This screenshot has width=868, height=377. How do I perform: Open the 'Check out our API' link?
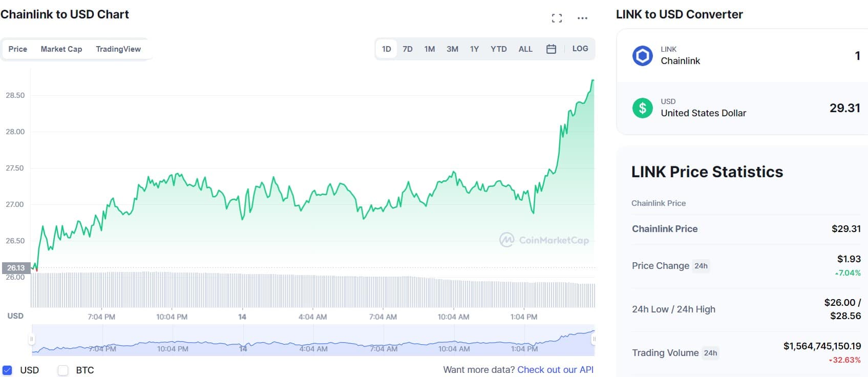[x=556, y=370]
